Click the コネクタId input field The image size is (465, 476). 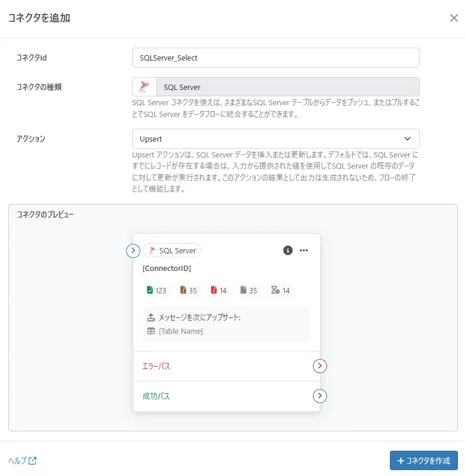pyautogui.click(x=275, y=58)
